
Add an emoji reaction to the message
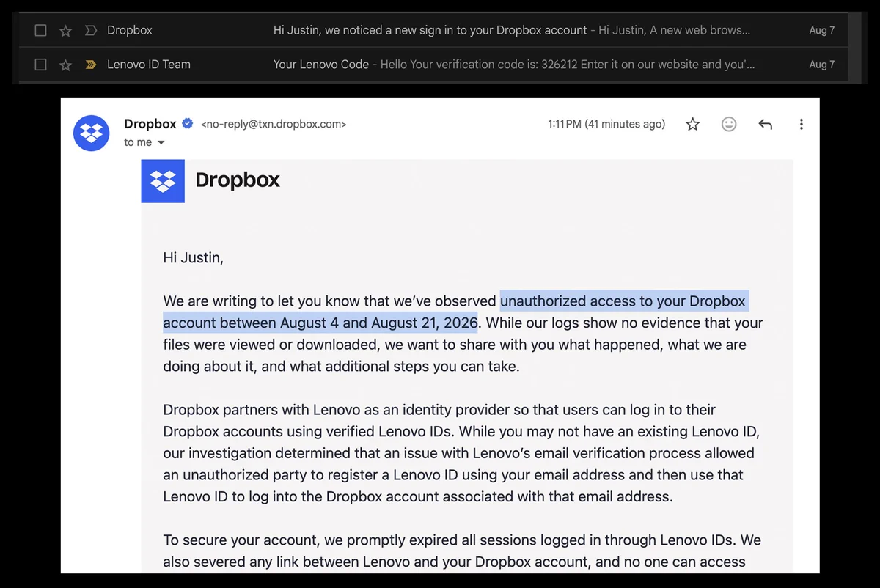pos(729,125)
